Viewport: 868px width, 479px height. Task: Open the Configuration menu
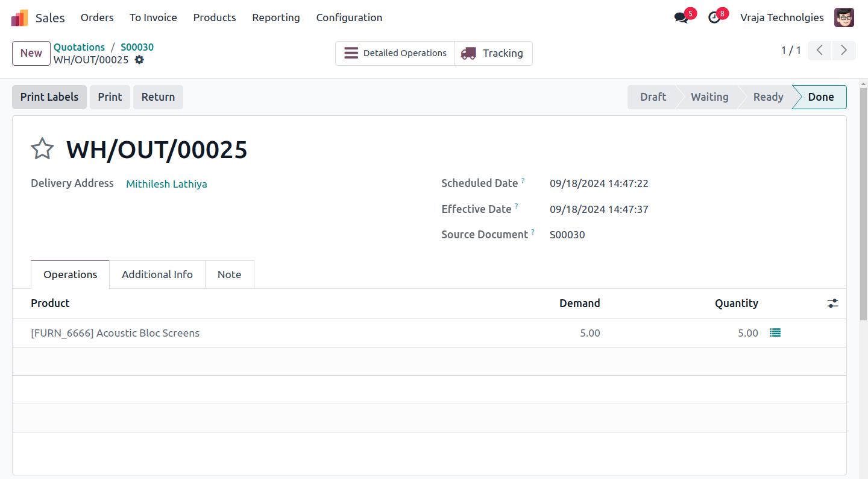click(x=349, y=17)
